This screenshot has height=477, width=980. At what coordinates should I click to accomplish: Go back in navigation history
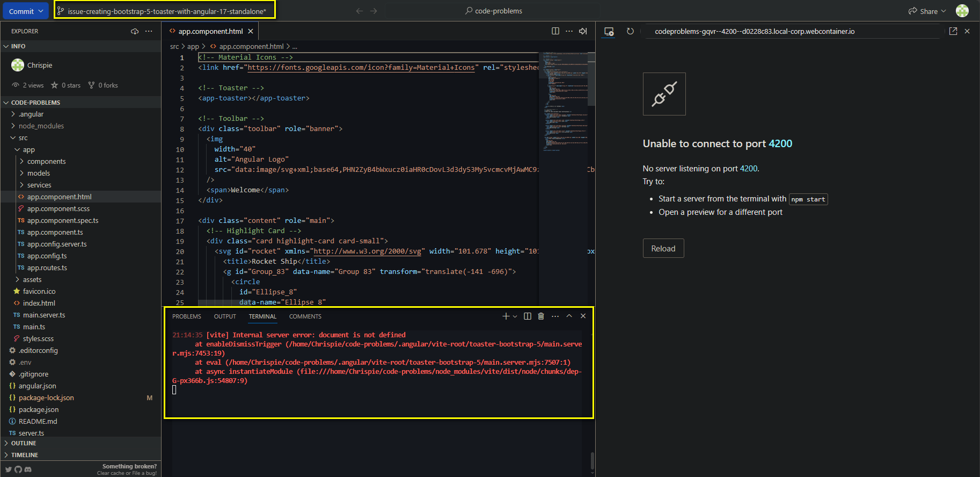pos(360,11)
